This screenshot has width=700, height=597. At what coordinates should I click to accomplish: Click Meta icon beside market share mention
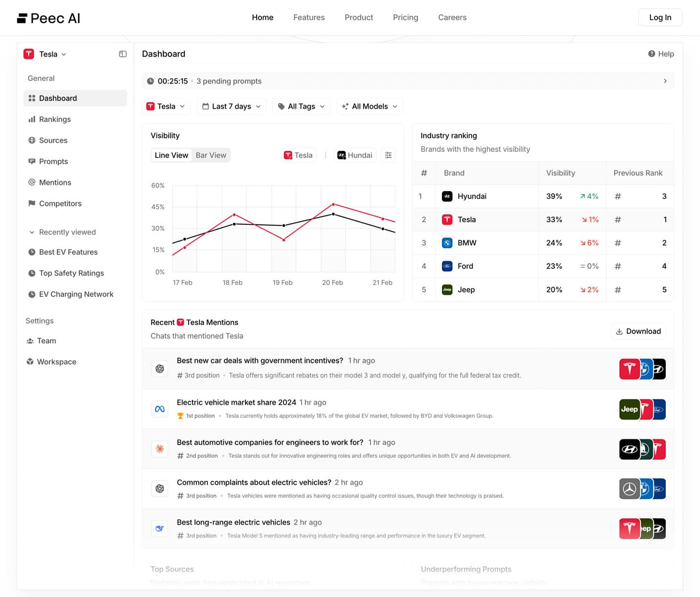click(160, 409)
